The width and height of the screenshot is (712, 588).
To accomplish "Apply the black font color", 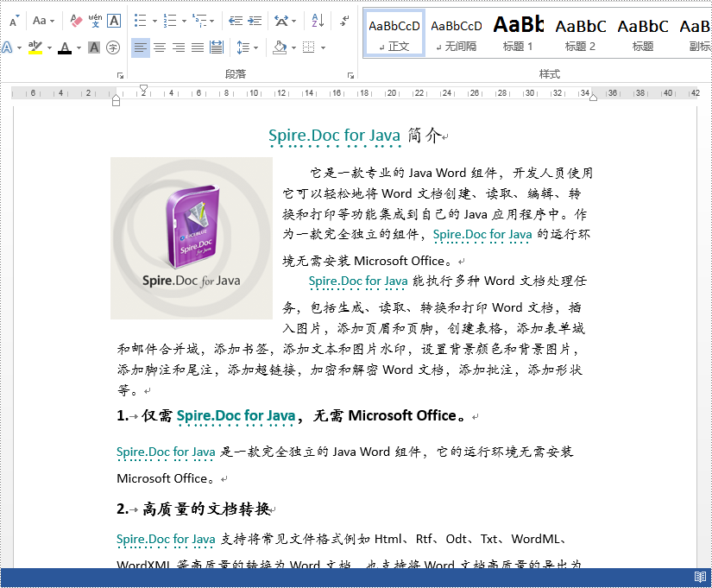I will pyautogui.click(x=65, y=47).
